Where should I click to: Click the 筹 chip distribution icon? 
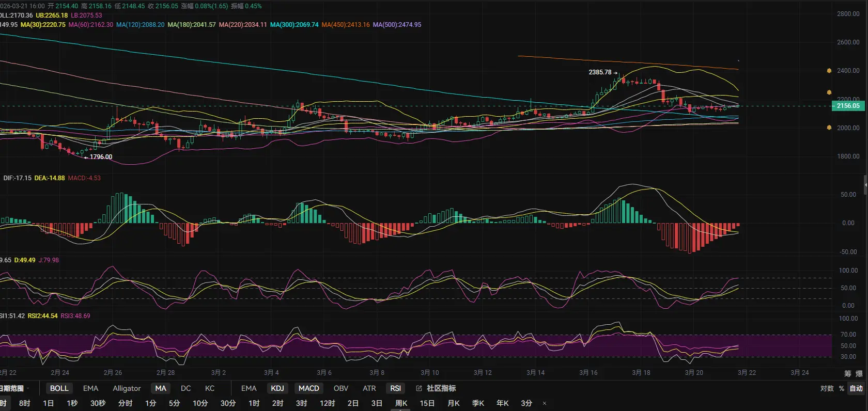tap(848, 373)
